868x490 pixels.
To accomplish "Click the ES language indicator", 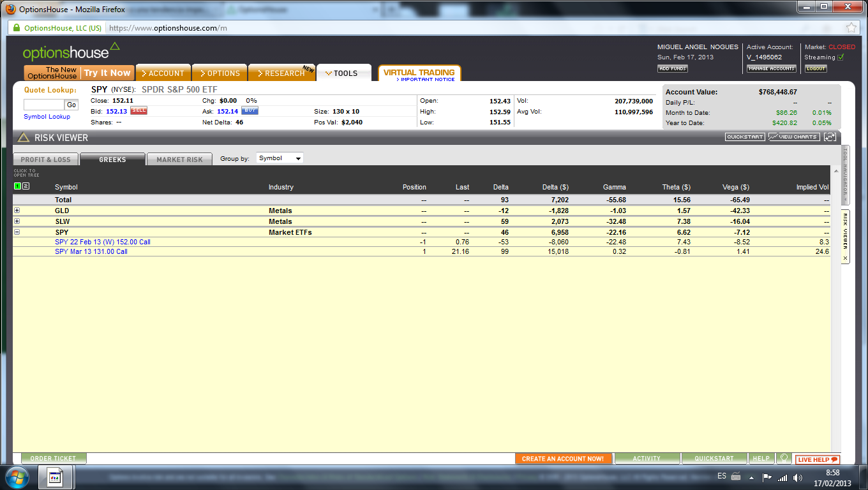I will click(x=722, y=476).
